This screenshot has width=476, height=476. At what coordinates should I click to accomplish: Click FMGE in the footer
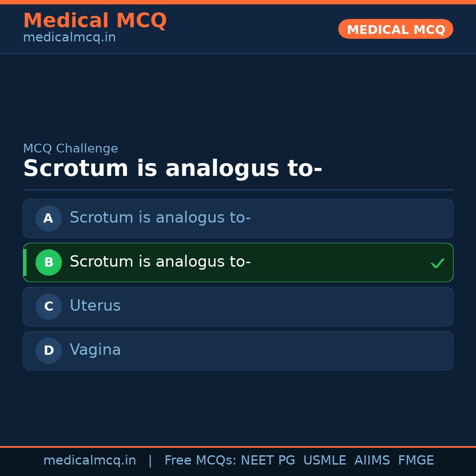[416, 461]
